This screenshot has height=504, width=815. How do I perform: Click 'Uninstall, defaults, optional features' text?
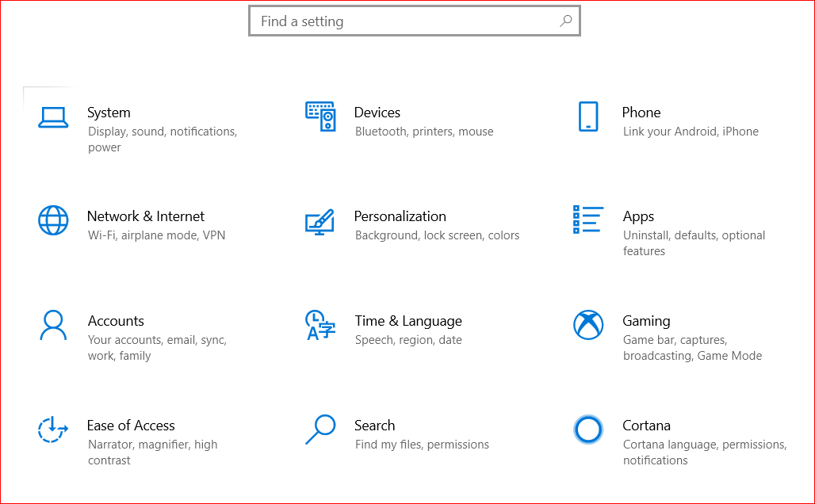pyautogui.click(x=694, y=243)
